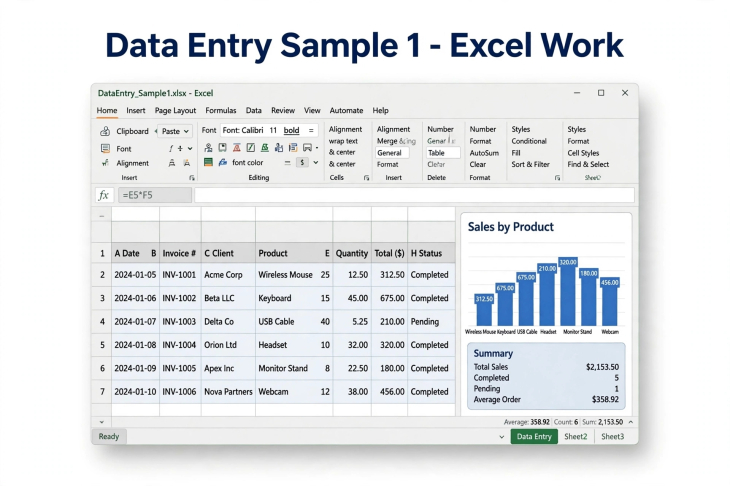
Task: Click the icon beside the Alignment label
Action: pos(105,163)
